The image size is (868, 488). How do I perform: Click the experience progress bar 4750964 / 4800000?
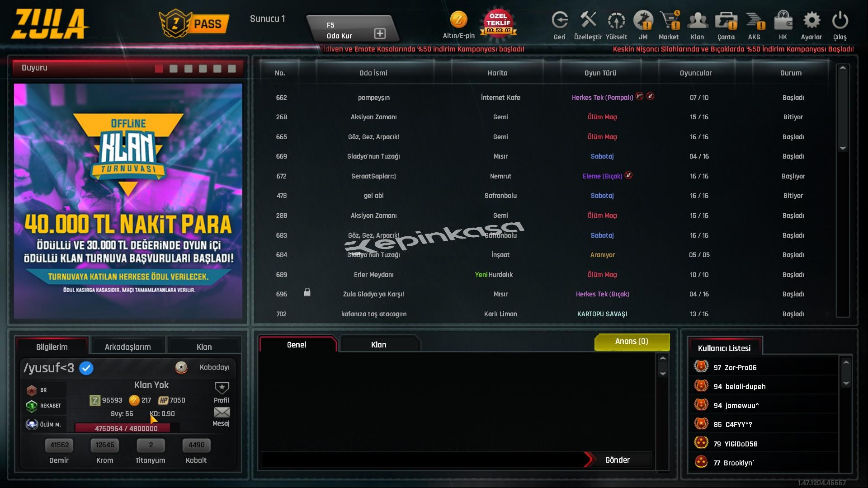(126, 428)
